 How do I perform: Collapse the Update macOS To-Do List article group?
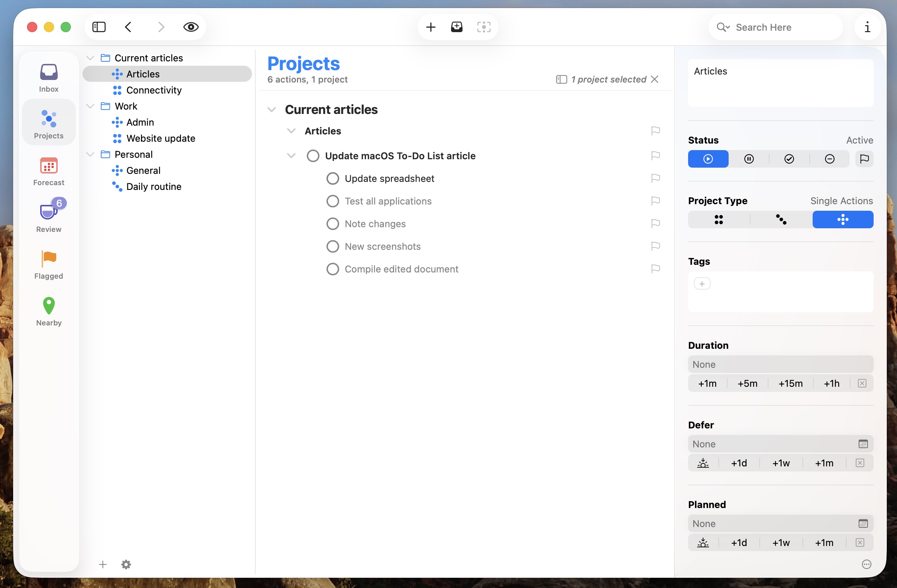point(291,155)
